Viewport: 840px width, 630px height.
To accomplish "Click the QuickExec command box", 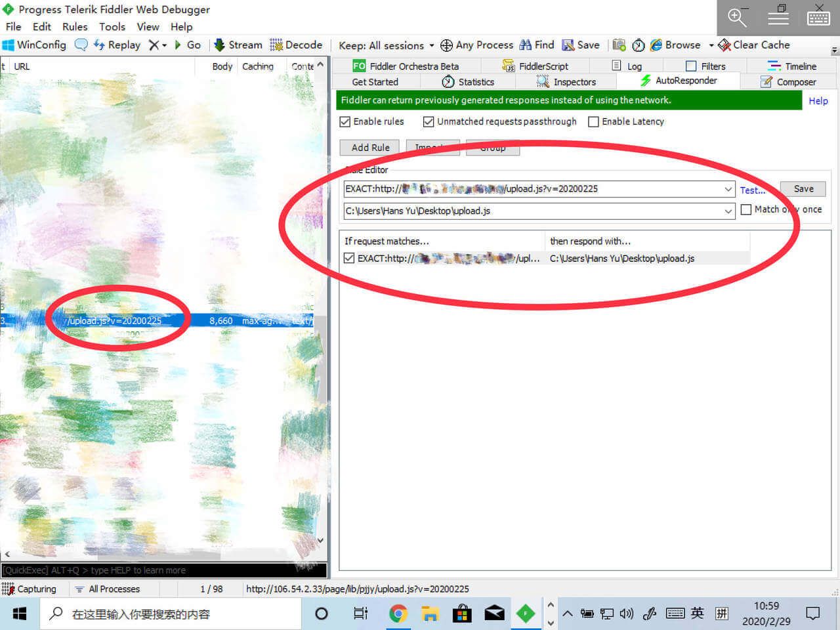I will click(164, 570).
